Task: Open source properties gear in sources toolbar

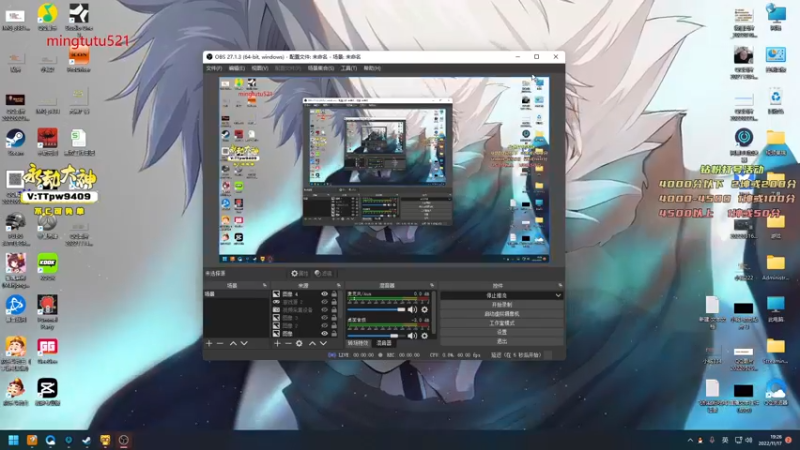Action: click(x=299, y=343)
